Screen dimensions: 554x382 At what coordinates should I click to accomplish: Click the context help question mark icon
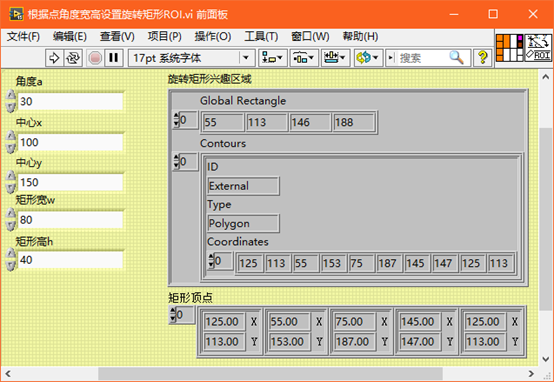click(482, 58)
